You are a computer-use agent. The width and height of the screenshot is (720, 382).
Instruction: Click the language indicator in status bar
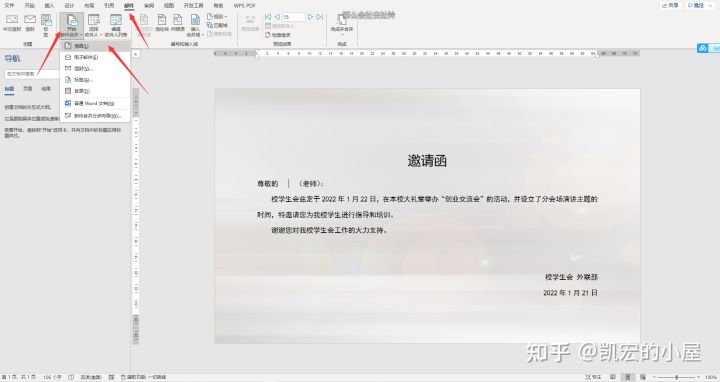tap(91, 377)
